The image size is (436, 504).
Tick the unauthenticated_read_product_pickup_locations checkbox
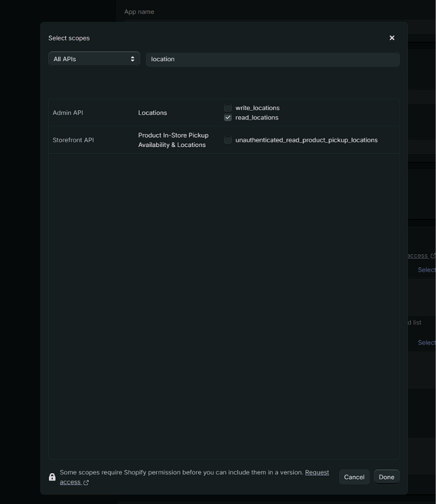(228, 140)
